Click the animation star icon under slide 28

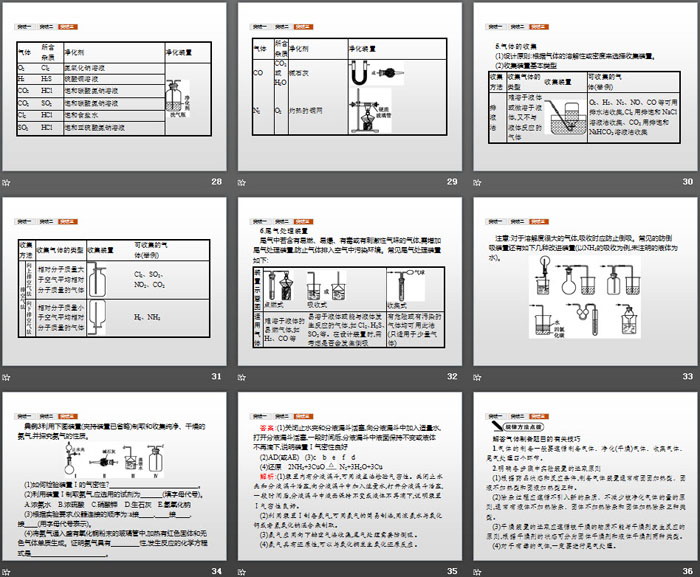(x=7, y=182)
